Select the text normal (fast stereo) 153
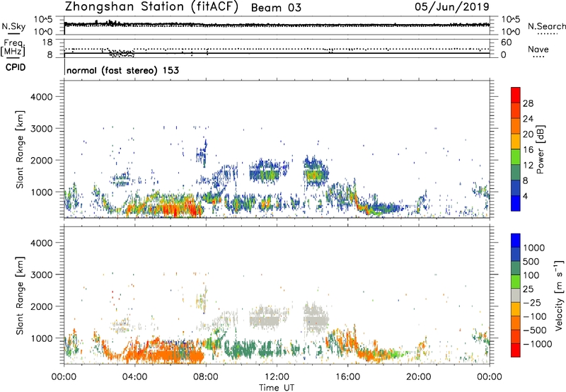Viewport: 566px width, 392px height. click(122, 70)
